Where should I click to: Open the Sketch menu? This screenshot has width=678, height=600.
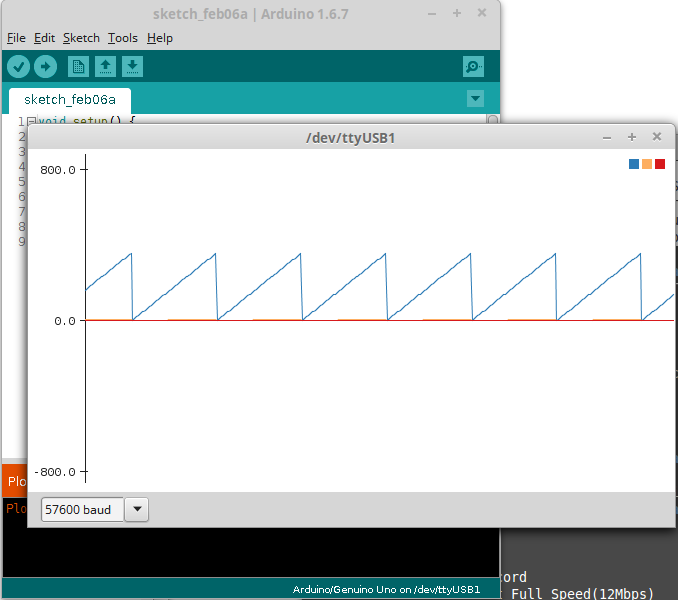pyautogui.click(x=81, y=38)
